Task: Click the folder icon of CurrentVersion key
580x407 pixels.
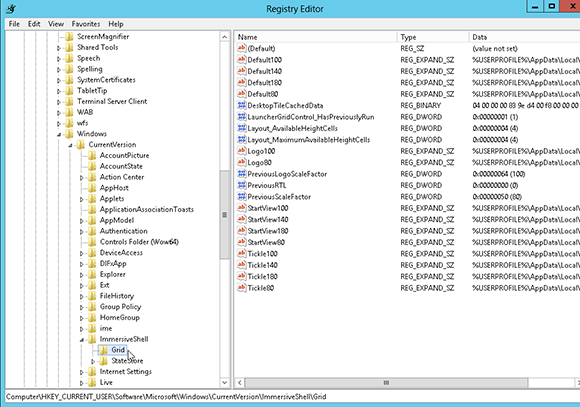Action: (x=81, y=145)
